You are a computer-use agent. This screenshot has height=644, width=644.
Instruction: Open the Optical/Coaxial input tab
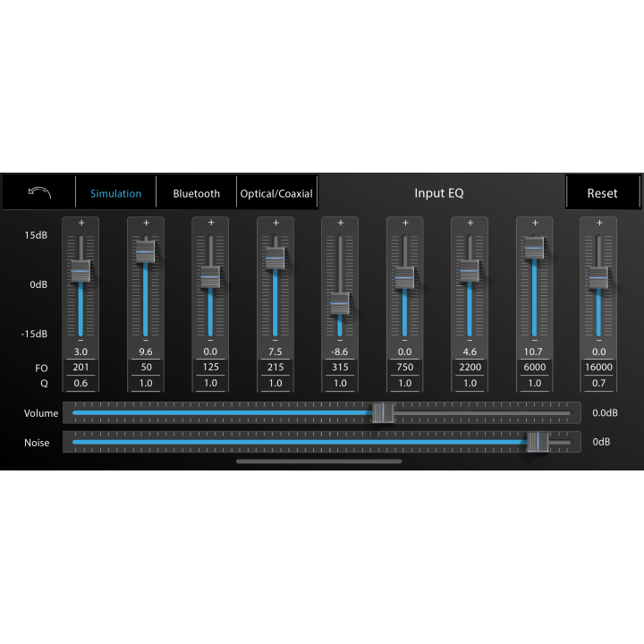coord(276,193)
